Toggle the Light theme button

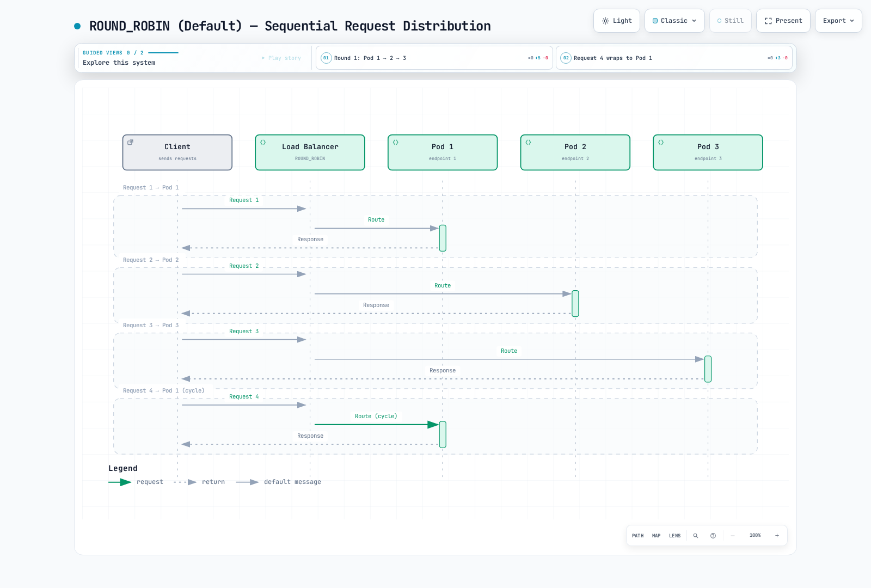tap(617, 21)
